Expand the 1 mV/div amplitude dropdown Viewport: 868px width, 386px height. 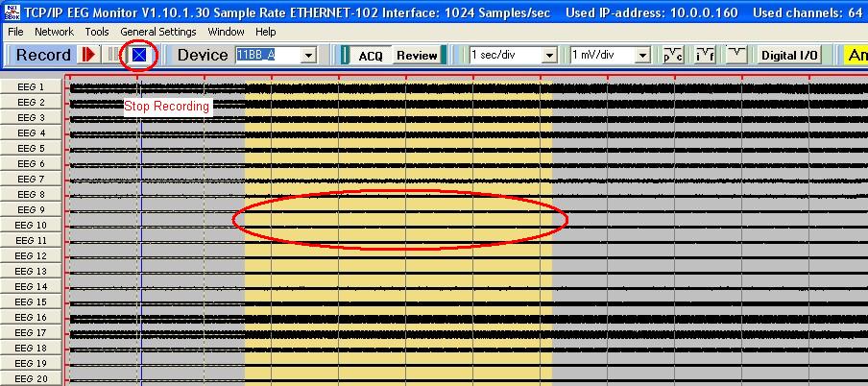(650, 56)
